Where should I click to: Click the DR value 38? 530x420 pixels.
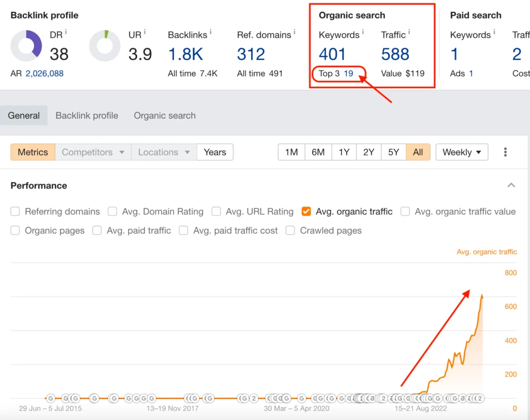[59, 54]
